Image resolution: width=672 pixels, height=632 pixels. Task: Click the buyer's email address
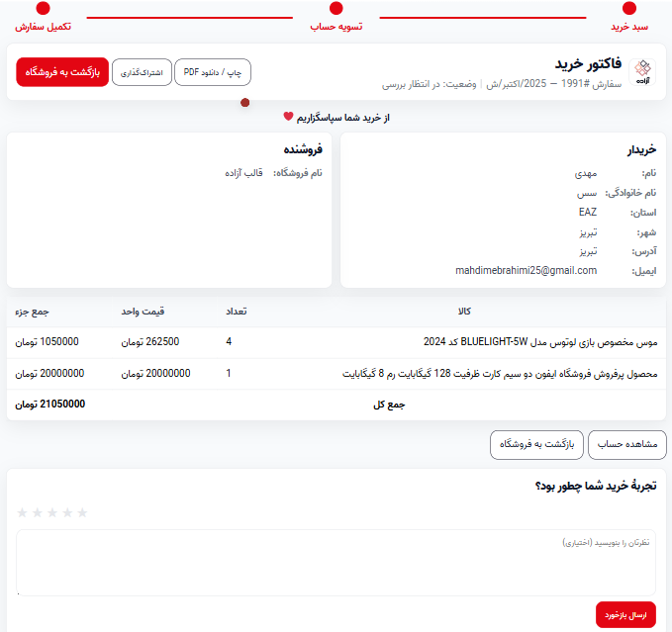click(526, 270)
